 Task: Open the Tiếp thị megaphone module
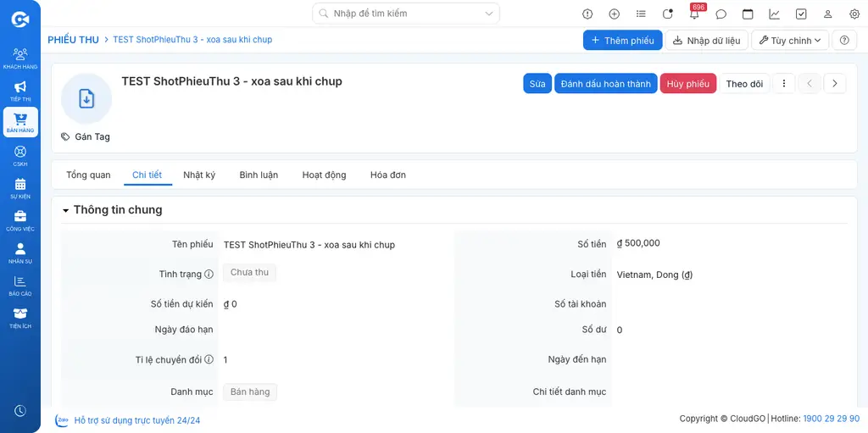[20, 91]
